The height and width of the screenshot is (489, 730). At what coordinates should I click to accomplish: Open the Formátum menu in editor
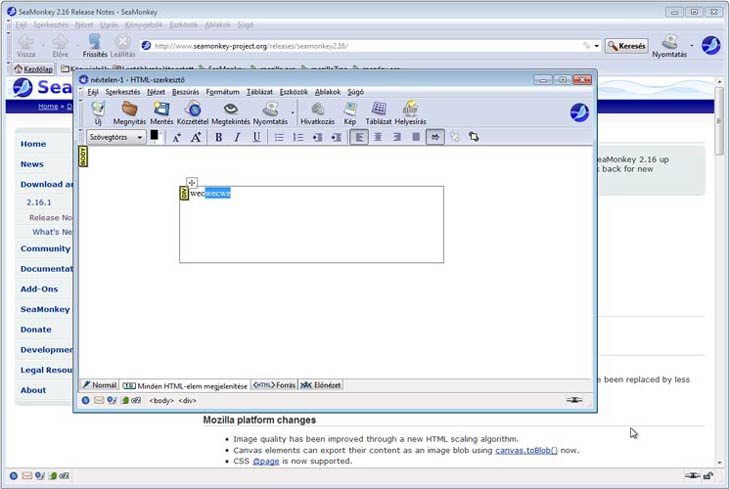222,92
